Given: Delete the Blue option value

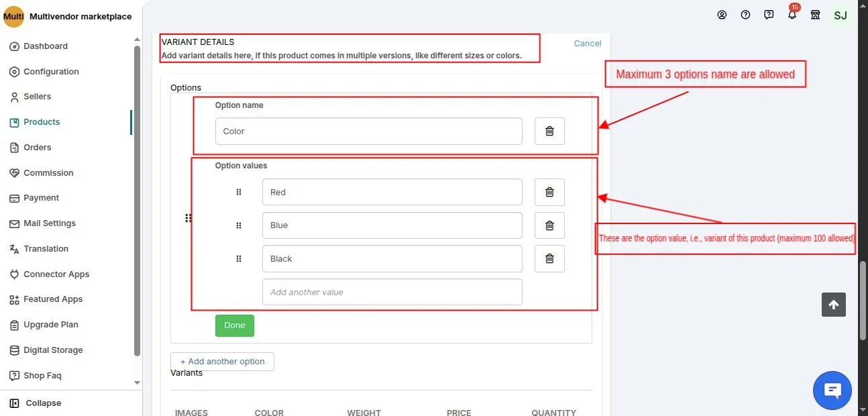Looking at the screenshot, I should click(549, 225).
